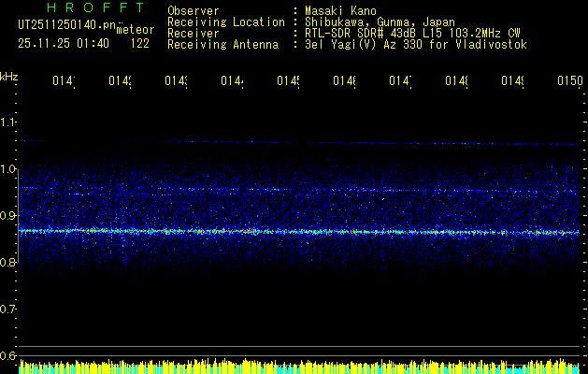
Task: Click the faint line near 0.96 kHz
Action: tap(299, 190)
